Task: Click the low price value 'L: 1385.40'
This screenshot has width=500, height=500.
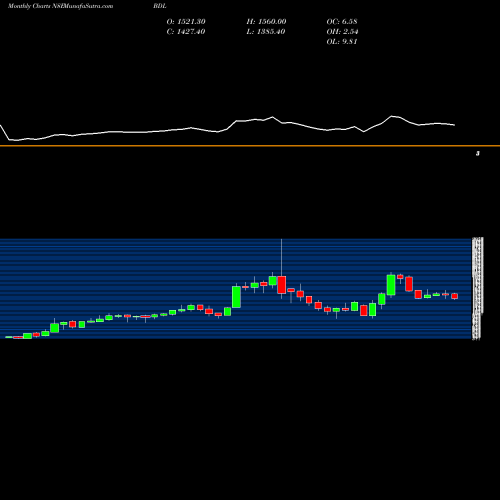Action: (x=266, y=32)
